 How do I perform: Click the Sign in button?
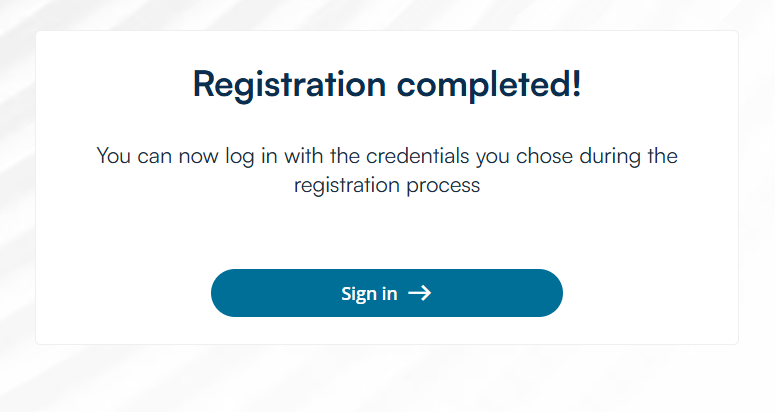coord(386,293)
